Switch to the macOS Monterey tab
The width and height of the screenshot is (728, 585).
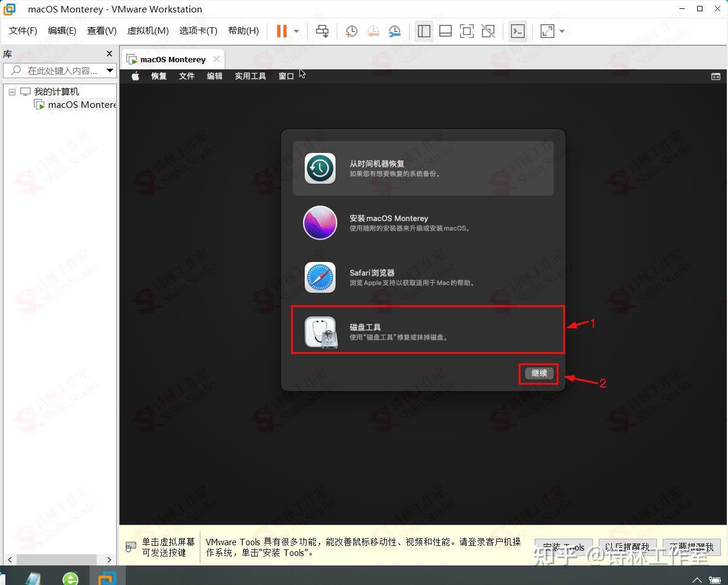pos(172,59)
